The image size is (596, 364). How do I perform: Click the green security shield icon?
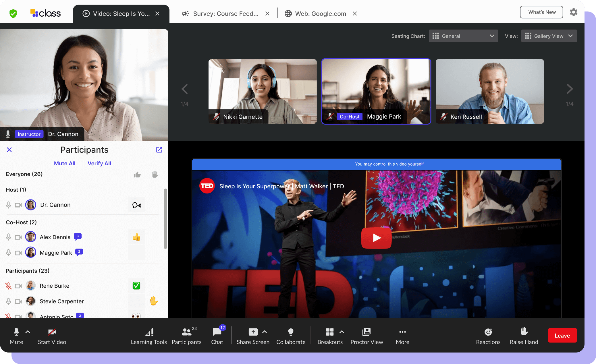point(13,13)
